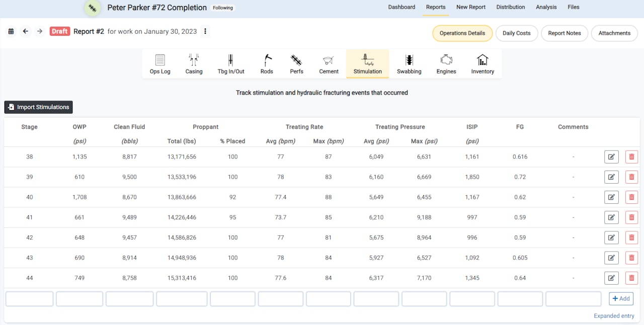Focus the new % Placed input field
The height and width of the screenshot is (325, 644).
tap(232, 299)
